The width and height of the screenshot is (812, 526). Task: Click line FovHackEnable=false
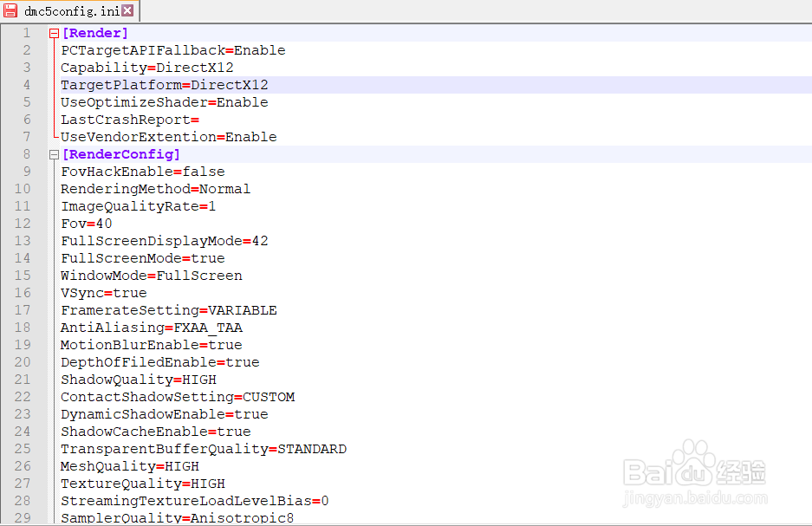point(143,172)
